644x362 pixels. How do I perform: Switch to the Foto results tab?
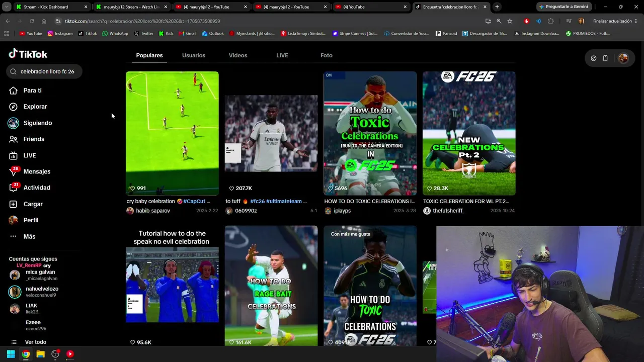327,55
